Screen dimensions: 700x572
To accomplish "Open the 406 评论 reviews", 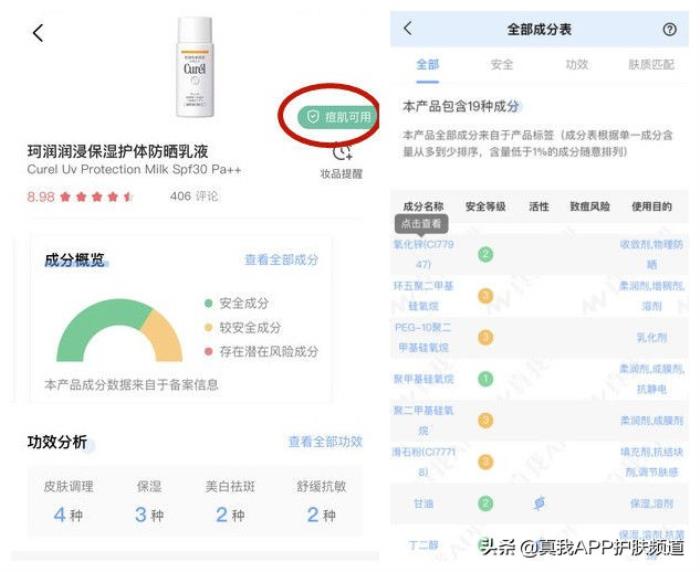I will coord(194,196).
